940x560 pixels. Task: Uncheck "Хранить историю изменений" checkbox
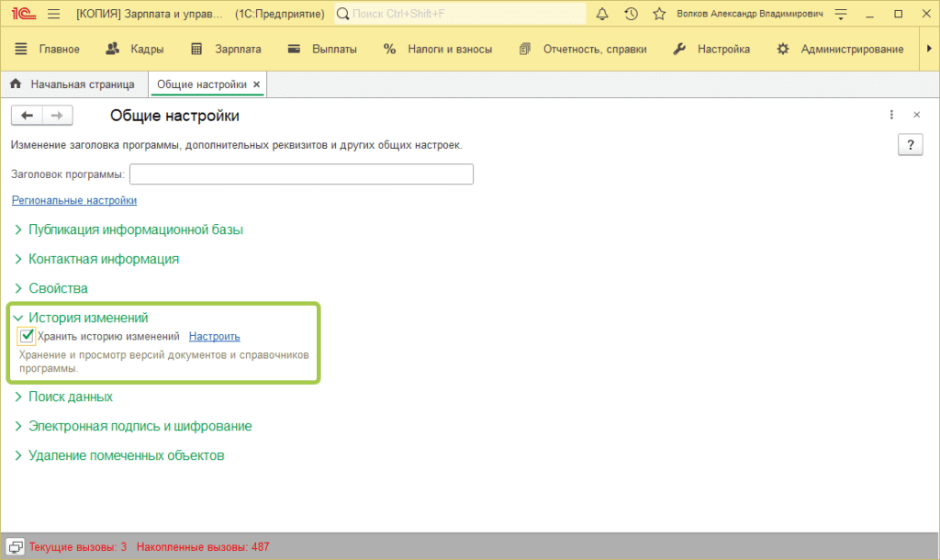(x=27, y=336)
